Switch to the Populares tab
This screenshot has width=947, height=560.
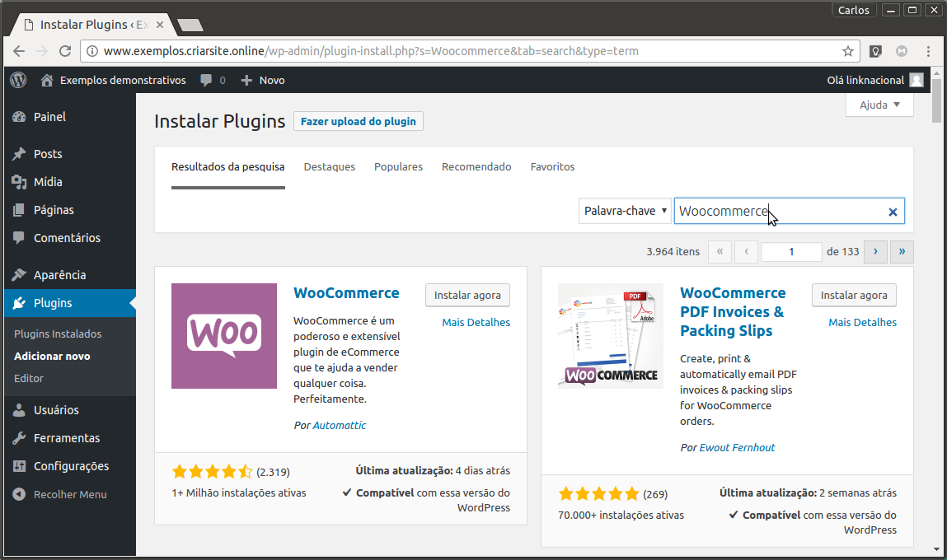[x=398, y=166]
